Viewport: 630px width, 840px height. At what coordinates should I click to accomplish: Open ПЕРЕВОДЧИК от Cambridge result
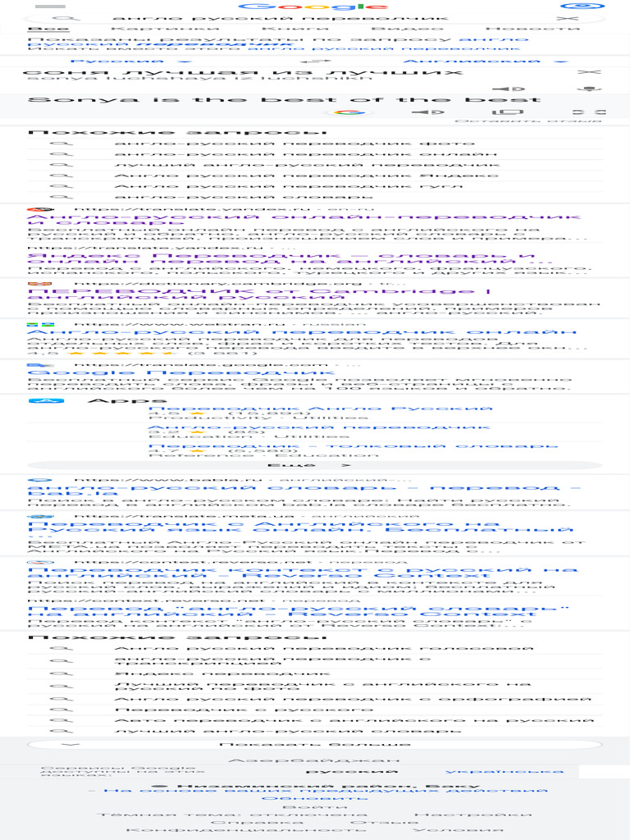coord(259,294)
